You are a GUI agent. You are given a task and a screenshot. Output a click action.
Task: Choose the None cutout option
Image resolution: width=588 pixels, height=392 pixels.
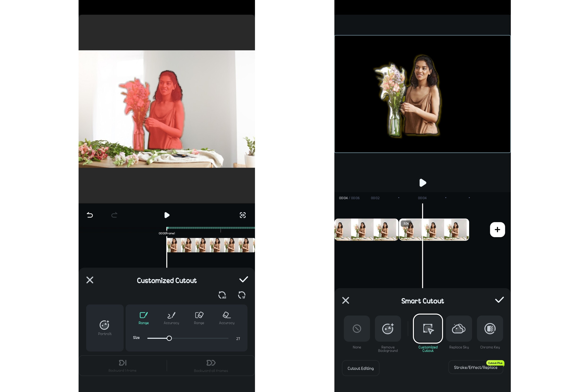coord(357,328)
